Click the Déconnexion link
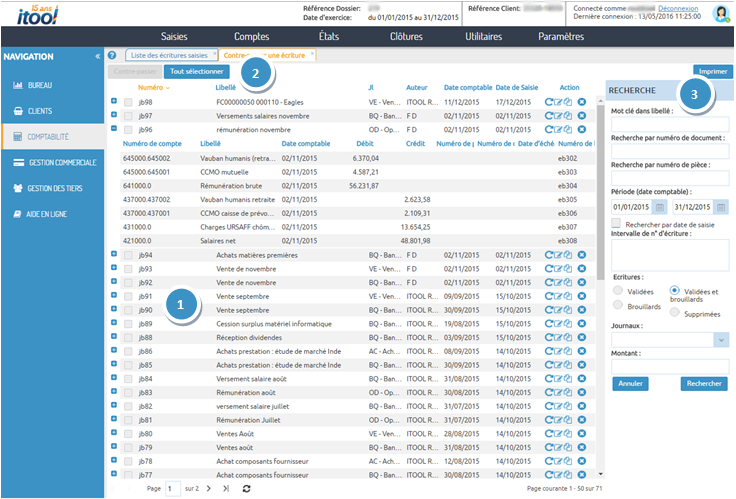 tap(678, 8)
